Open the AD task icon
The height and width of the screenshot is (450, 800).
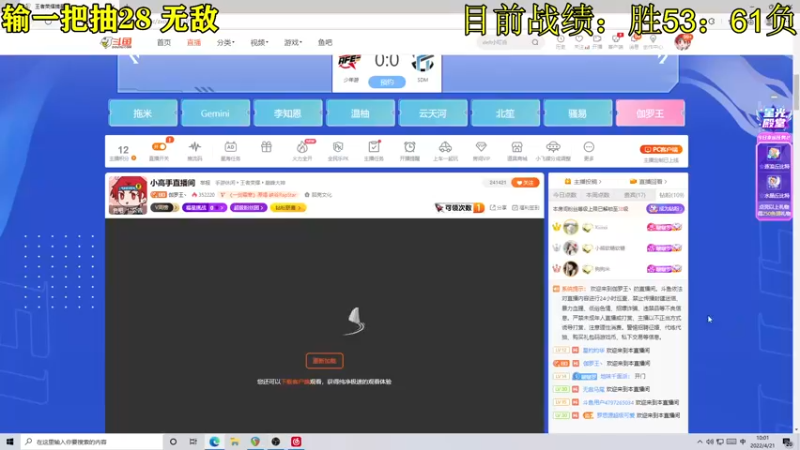[x=230, y=147]
